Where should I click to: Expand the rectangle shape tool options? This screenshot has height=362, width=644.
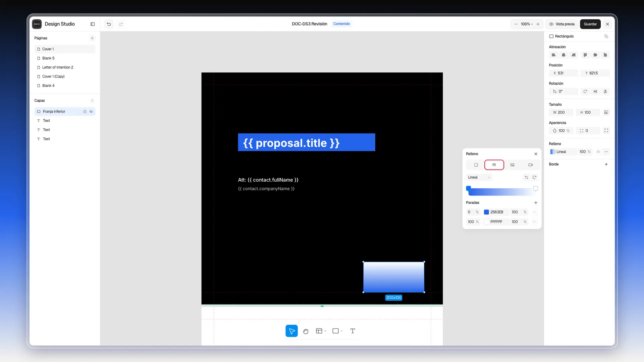point(342,331)
